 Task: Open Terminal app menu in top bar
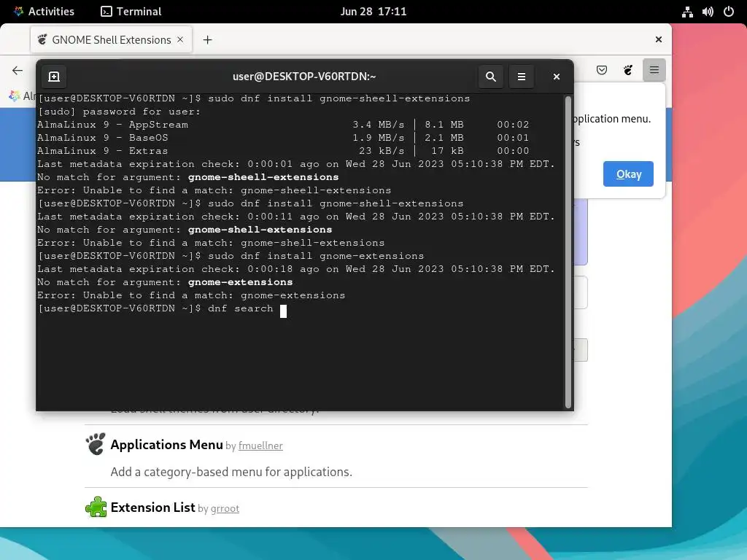(x=131, y=12)
